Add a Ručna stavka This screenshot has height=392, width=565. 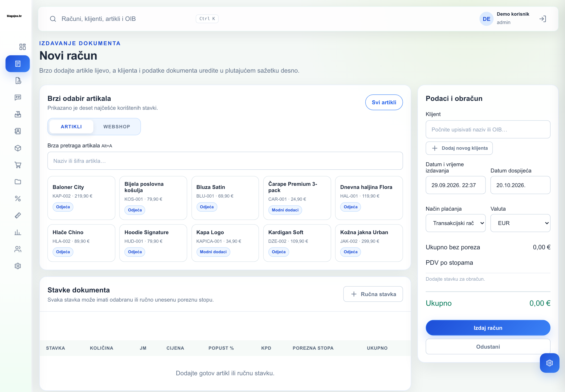click(x=373, y=294)
